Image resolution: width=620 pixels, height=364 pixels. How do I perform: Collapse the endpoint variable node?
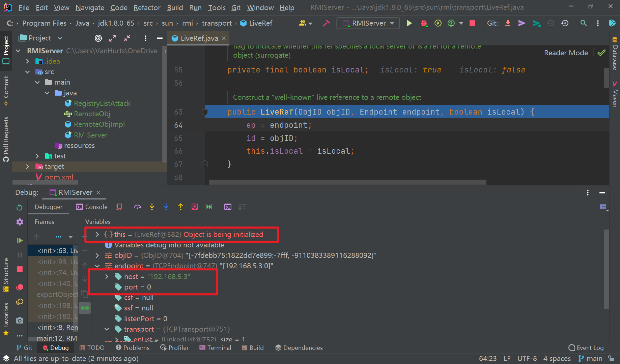pyautogui.click(x=97, y=266)
